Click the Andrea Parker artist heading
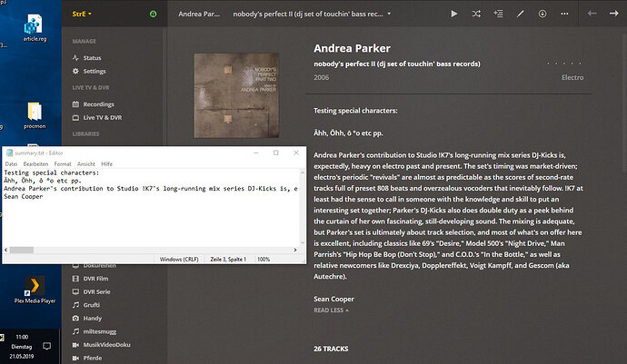Screen dimensions: 627x364 point(352,48)
